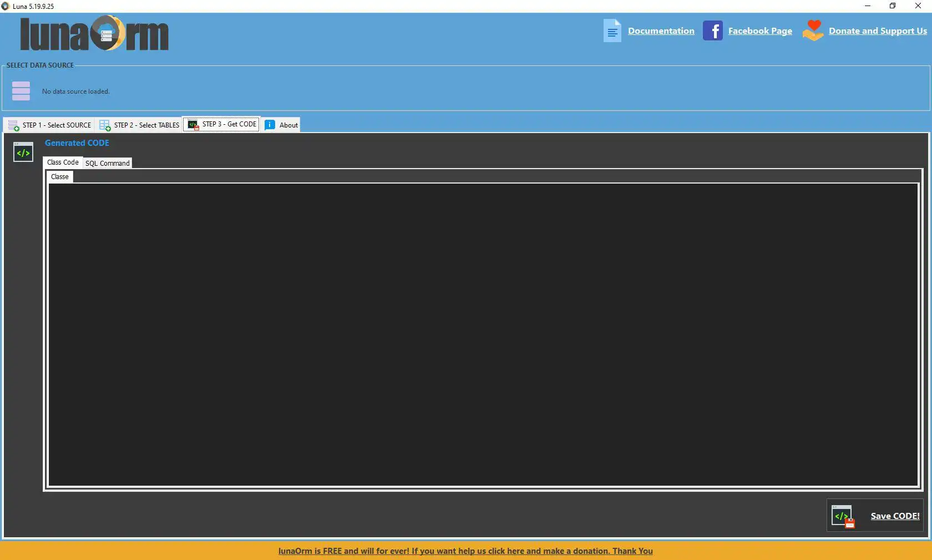The image size is (932, 560).
Task: Select the Class Code tab
Action: pos(63,162)
